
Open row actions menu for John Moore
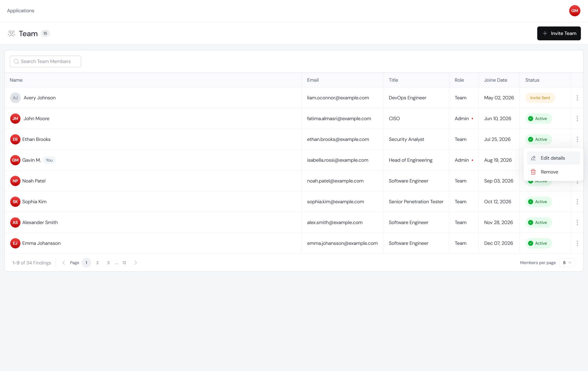coord(577,119)
